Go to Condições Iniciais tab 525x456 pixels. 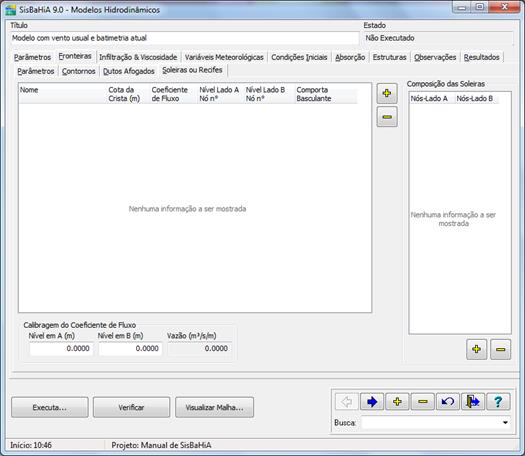299,57
